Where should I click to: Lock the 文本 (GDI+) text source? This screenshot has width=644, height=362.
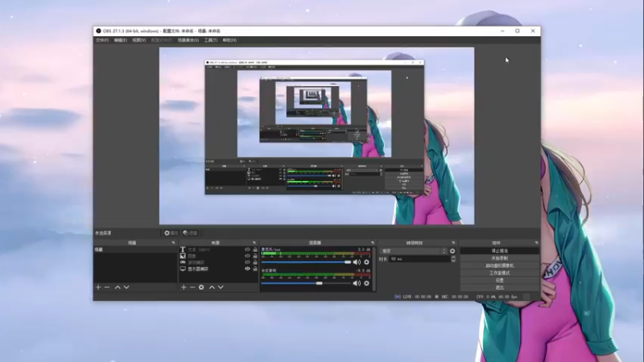click(255, 249)
